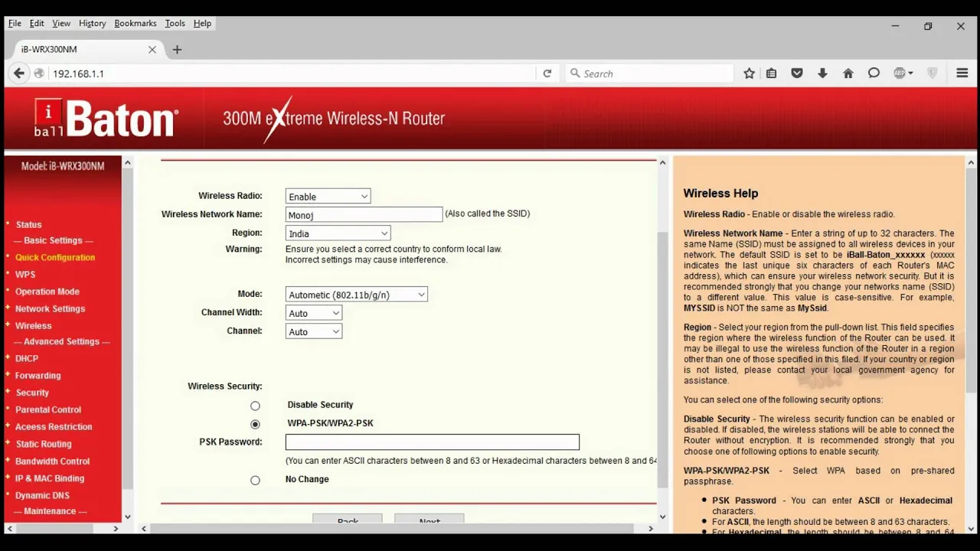Click the browser back arrow button

click(x=18, y=73)
